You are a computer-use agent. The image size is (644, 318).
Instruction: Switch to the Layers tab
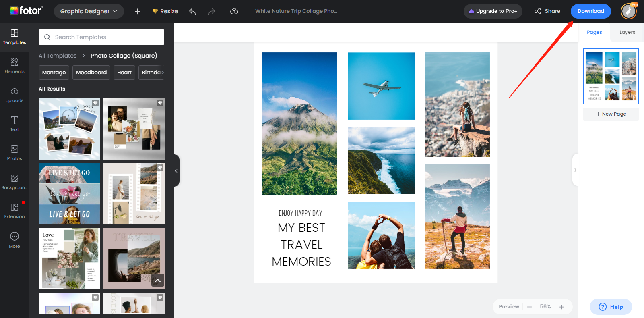pos(627,32)
